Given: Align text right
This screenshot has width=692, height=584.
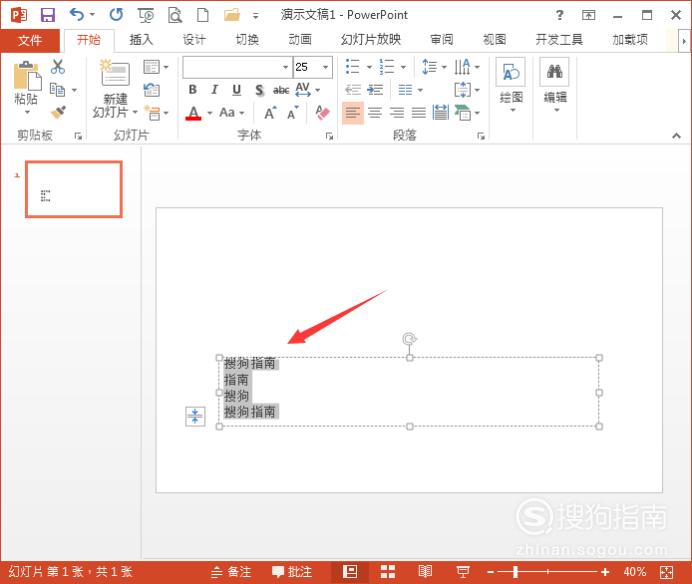Looking at the screenshot, I should (x=397, y=113).
